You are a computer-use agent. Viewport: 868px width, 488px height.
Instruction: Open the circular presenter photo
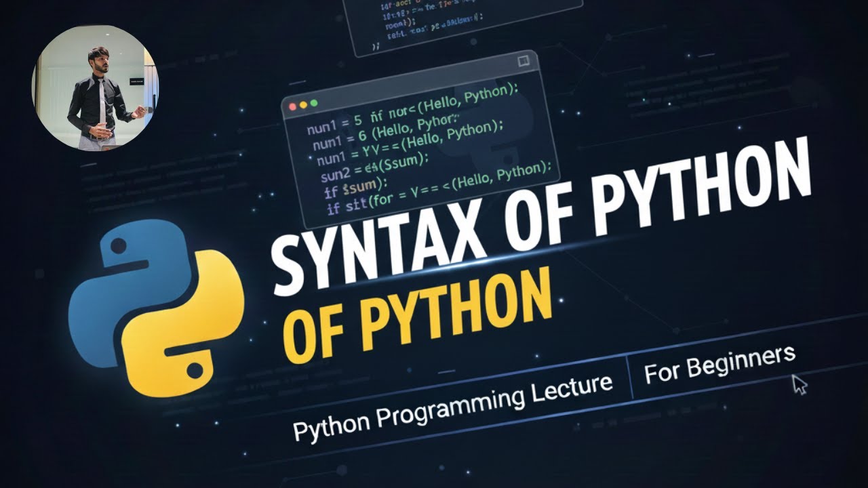pos(95,87)
